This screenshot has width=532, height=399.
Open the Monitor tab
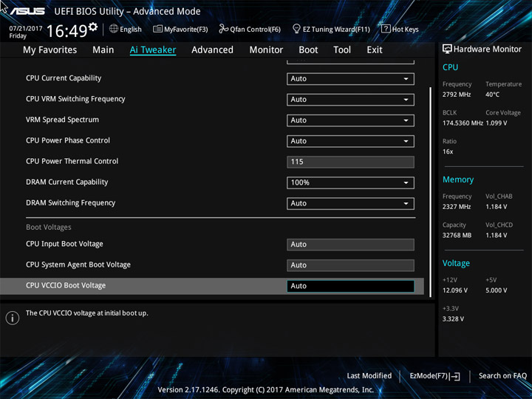[x=266, y=50]
